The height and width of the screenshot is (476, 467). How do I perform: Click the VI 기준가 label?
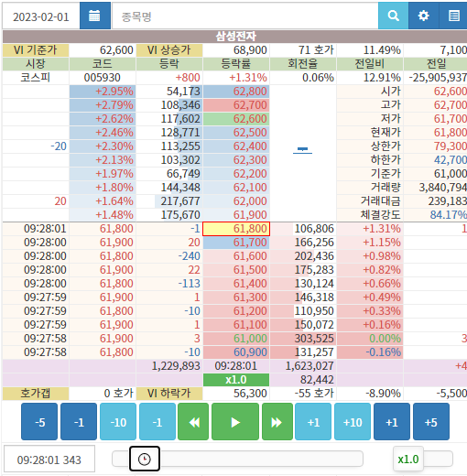[36, 50]
